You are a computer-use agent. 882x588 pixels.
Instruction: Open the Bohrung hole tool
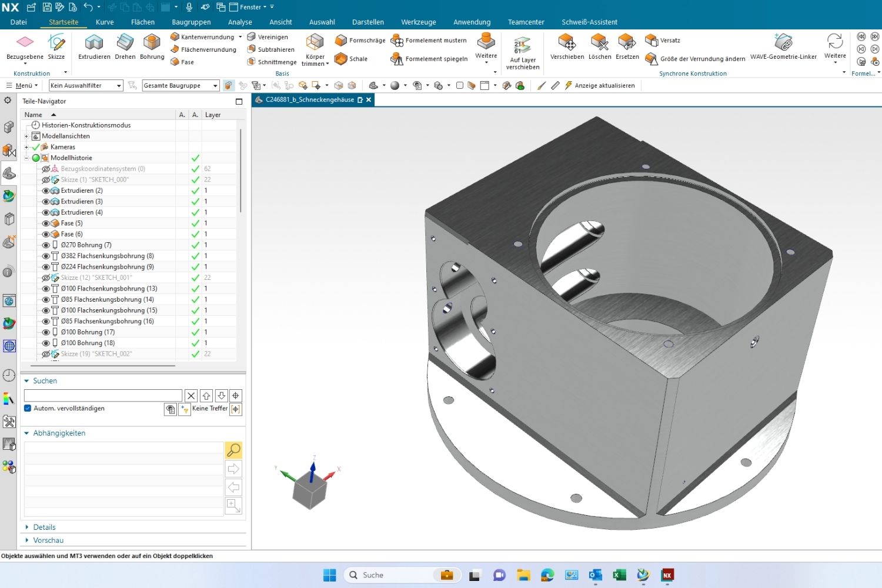pos(152,46)
